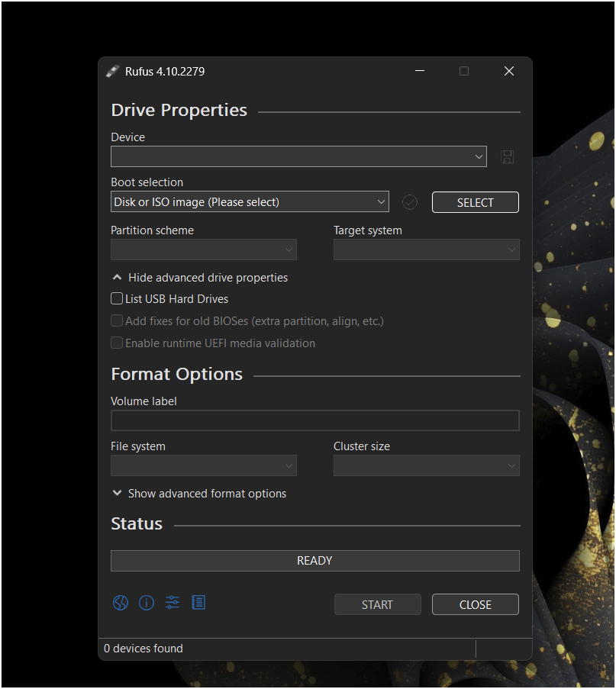Click the Volume label input field

point(314,420)
